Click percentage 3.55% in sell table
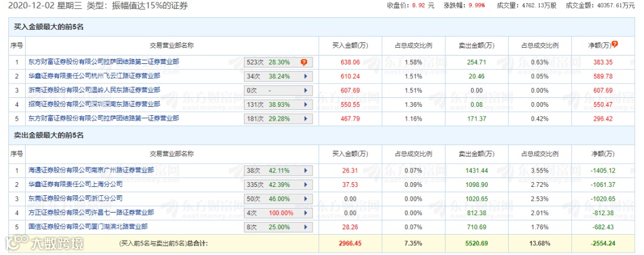 [540, 171]
